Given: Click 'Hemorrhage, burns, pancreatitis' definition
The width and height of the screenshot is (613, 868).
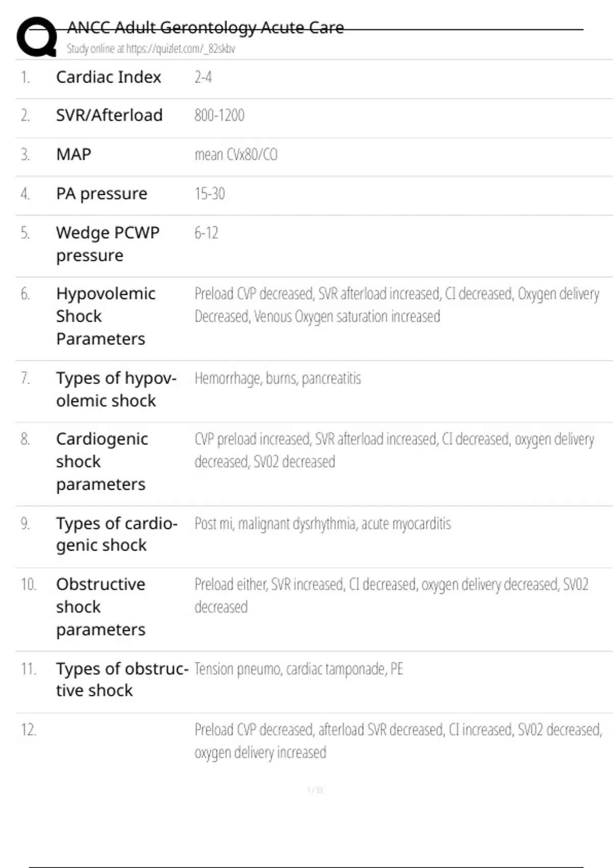Looking at the screenshot, I should tap(277, 378).
